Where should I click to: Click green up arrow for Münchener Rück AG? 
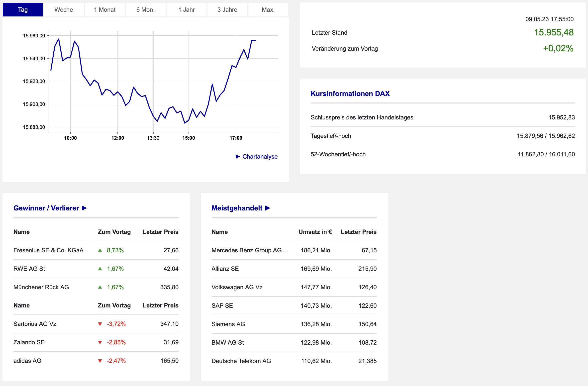point(100,287)
